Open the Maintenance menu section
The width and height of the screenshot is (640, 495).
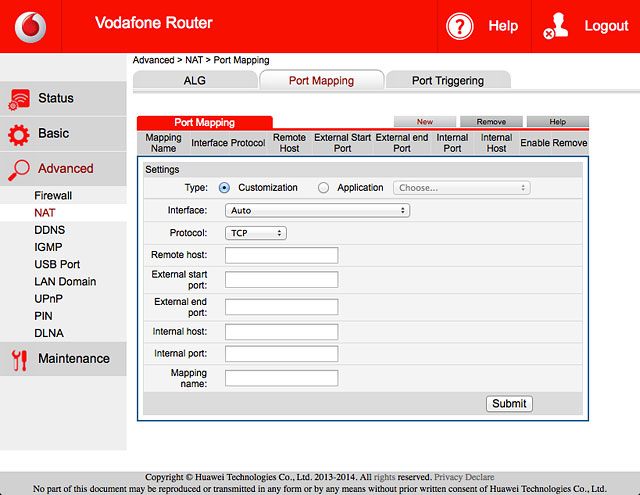tap(63, 359)
